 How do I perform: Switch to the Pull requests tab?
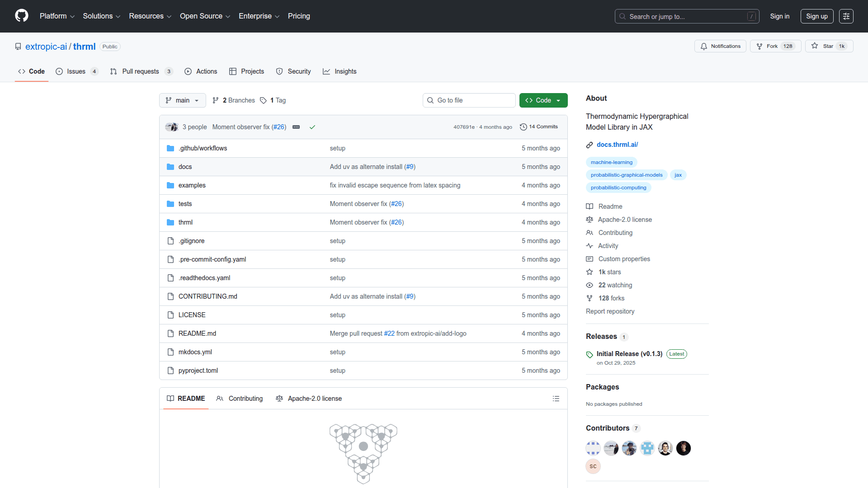pos(141,71)
